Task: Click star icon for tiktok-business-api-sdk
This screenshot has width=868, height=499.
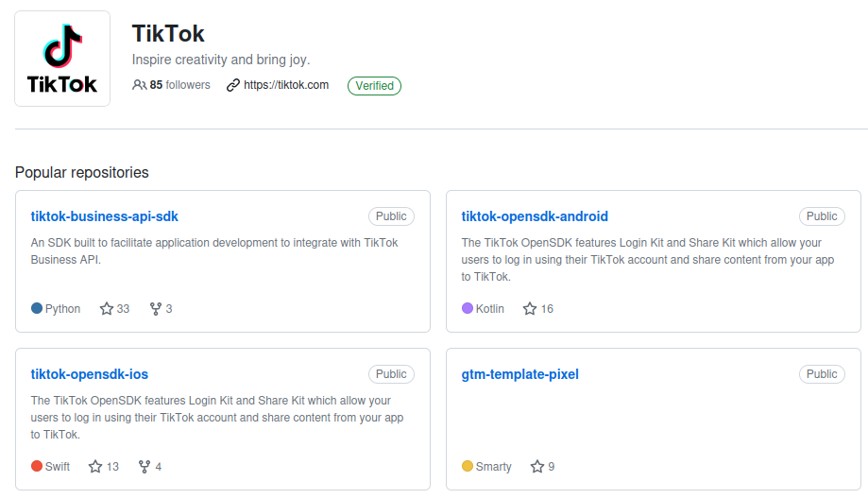Action: 107,309
